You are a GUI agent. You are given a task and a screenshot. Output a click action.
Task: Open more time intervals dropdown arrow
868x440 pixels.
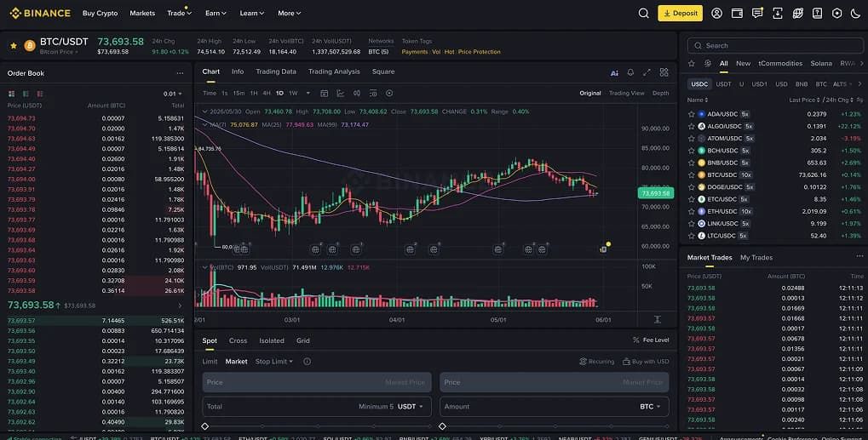[x=308, y=94]
